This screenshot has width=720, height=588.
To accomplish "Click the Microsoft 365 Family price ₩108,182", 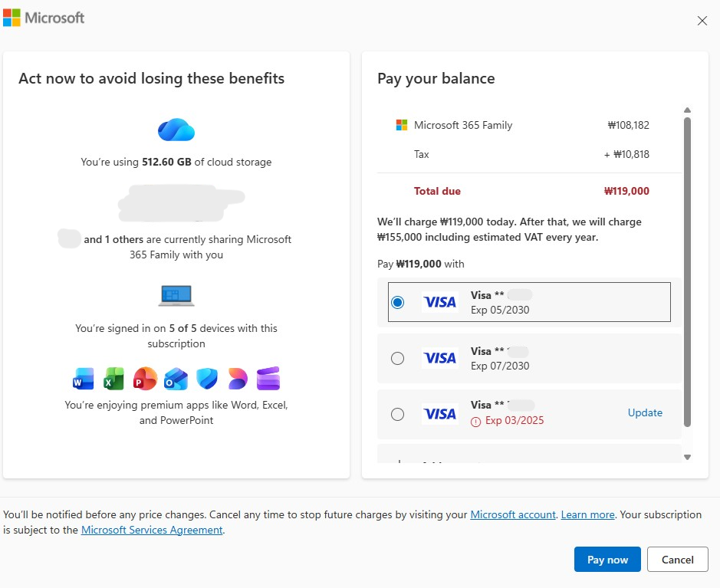I will pos(629,125).
